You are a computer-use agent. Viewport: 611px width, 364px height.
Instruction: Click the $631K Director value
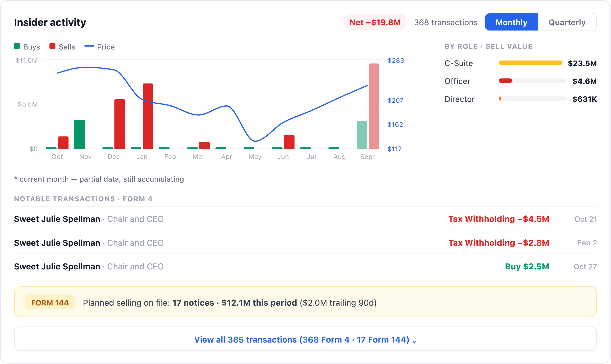(x=584, y=99)
